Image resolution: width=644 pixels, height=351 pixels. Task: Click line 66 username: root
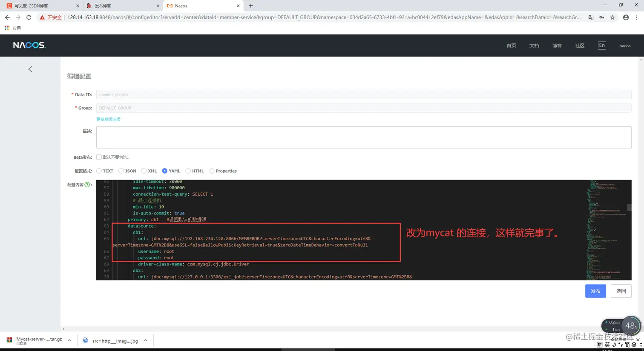156,251
